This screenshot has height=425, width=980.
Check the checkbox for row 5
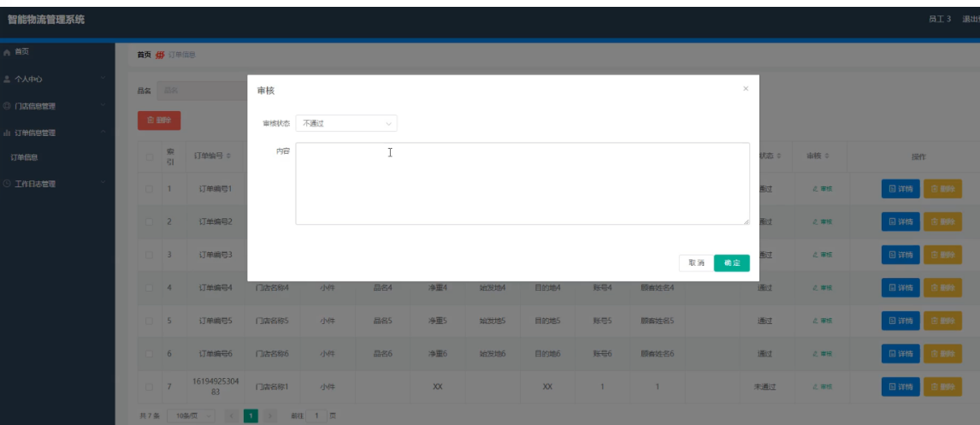click(150, 321)
